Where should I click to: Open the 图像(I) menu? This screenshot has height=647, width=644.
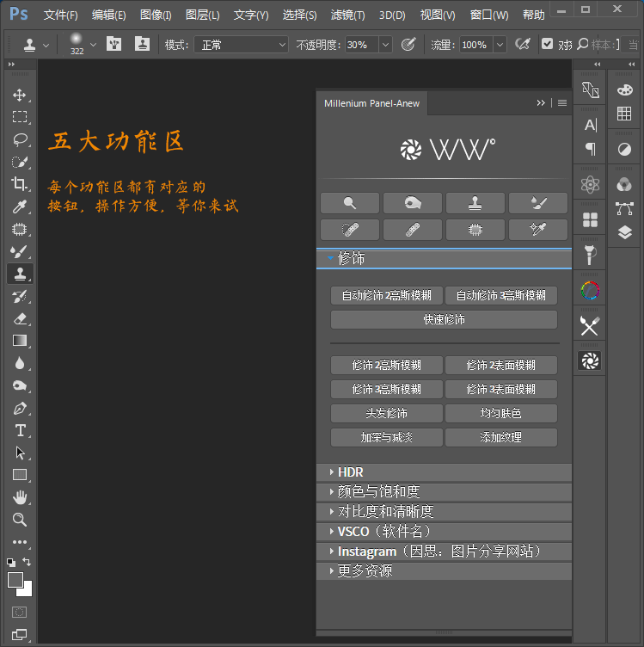pos(156,15)
